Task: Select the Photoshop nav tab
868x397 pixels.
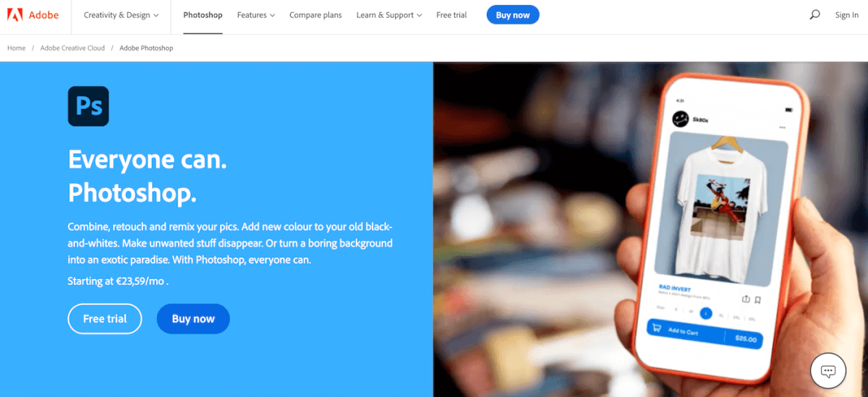Action: [x=203, y=15]
